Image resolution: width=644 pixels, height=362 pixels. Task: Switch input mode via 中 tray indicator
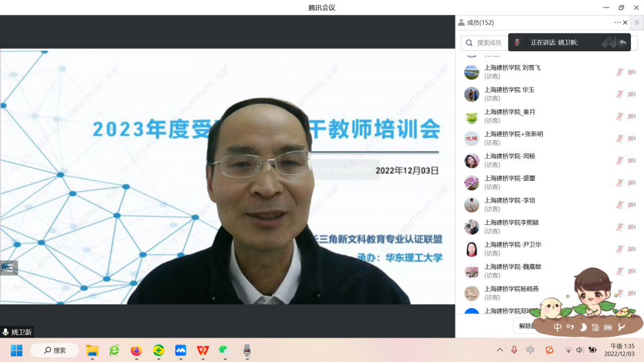(x=530, y=350)
